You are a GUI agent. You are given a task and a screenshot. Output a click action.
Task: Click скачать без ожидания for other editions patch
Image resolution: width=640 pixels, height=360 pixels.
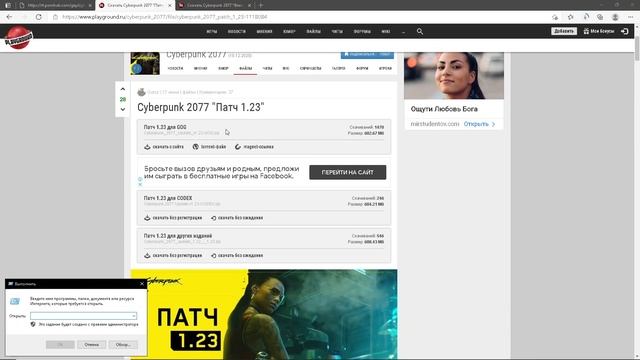[237, 256]
